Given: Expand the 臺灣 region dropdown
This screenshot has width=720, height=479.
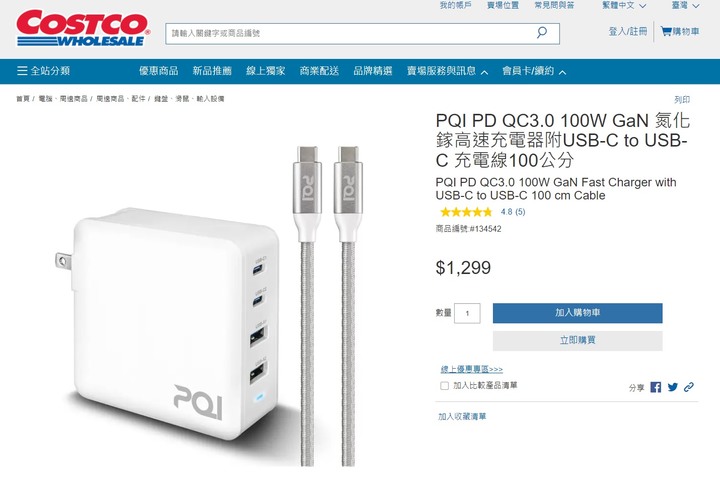Looking at the screenshot, I should [685, 6].
